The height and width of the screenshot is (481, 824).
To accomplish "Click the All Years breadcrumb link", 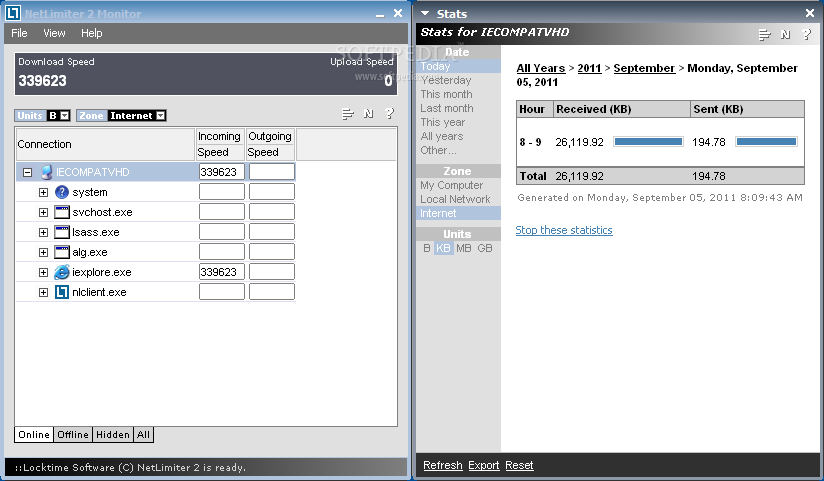I will tap(541, 68).
